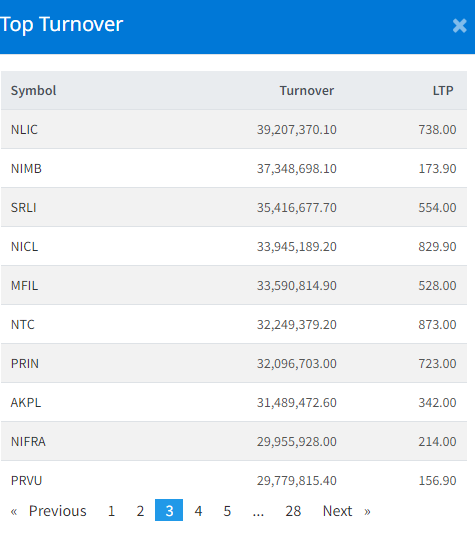This screenshot has width=475, height=537.
Task: Open page 1 of the results
Action: [x=111, y=511]
